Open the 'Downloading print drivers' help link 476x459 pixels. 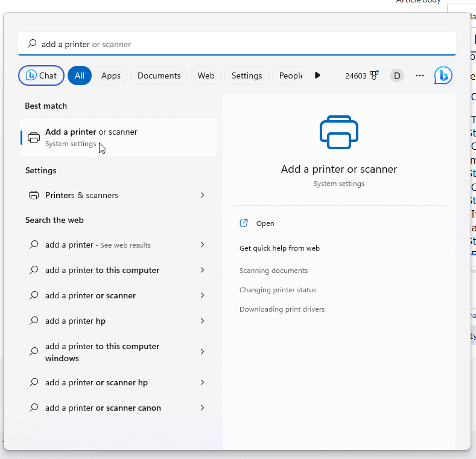pyautogui.click(x=282, y=309)
